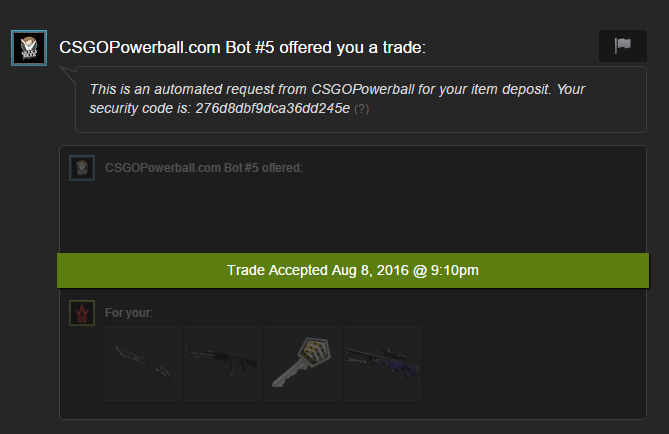Select the AK-47 rifle item

222,364
